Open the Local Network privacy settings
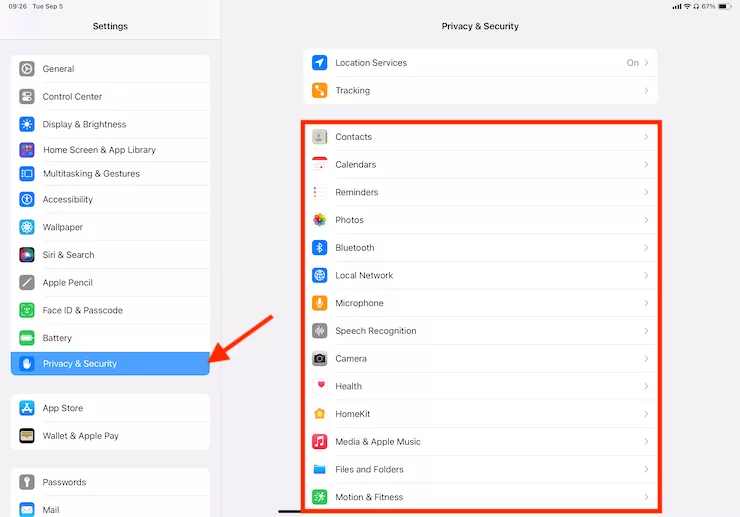 point(480,275)
